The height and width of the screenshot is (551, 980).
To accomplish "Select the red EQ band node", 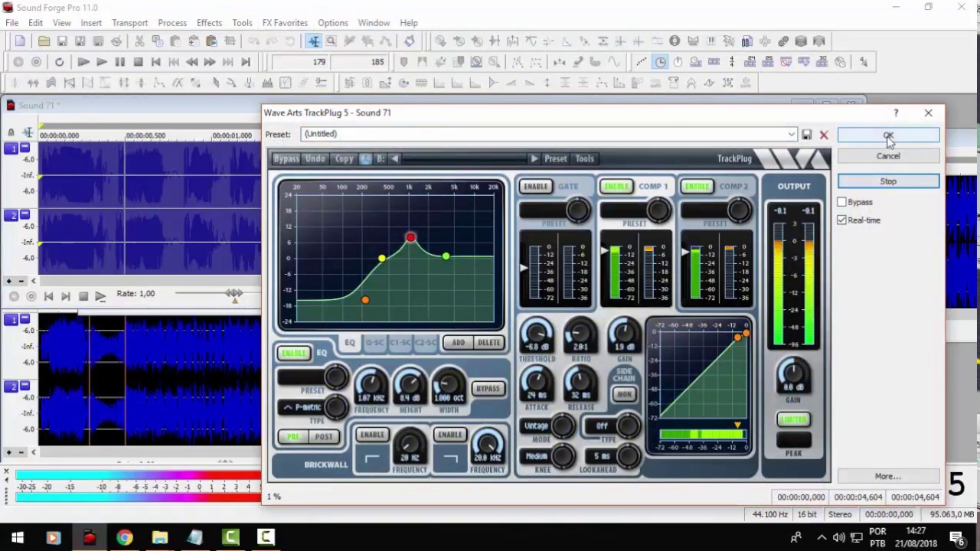I will [x=410, y=238].
